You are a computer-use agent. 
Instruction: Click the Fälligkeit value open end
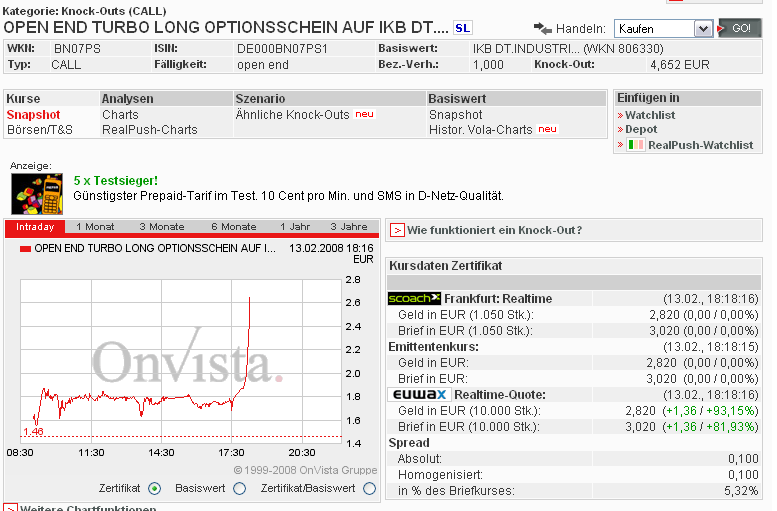coord(263,64)
